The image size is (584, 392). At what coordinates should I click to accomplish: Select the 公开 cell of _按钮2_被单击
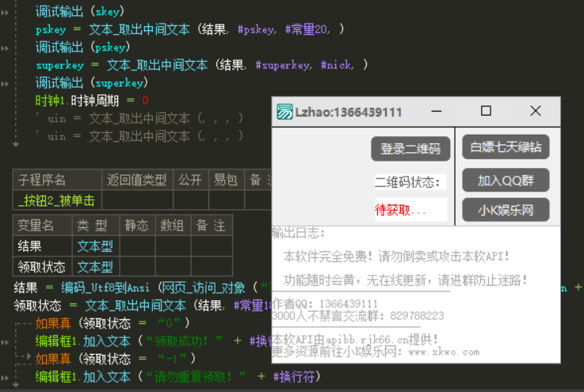[x=190, y=200]
